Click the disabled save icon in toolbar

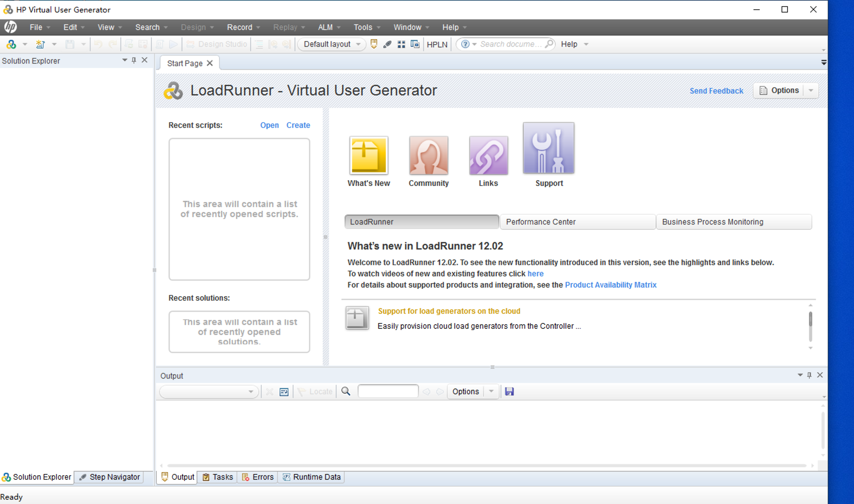pos(70,44)
